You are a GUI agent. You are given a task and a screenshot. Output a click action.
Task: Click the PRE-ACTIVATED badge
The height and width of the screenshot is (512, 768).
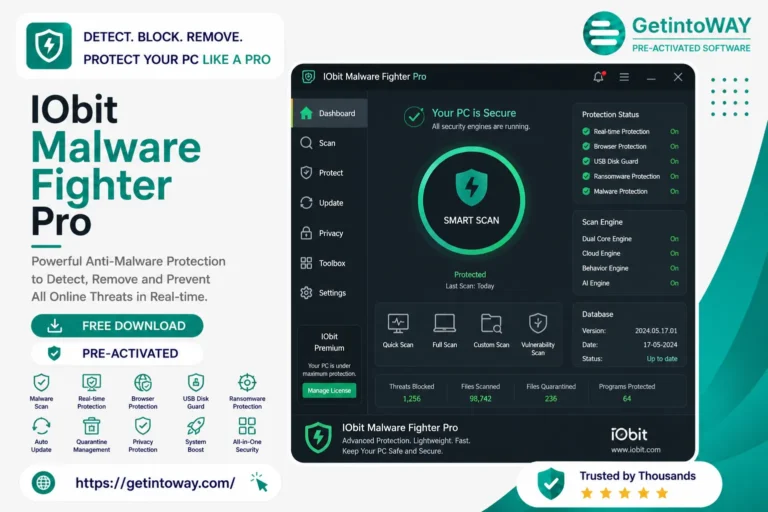pyautogui.click(x=117, y=353)
